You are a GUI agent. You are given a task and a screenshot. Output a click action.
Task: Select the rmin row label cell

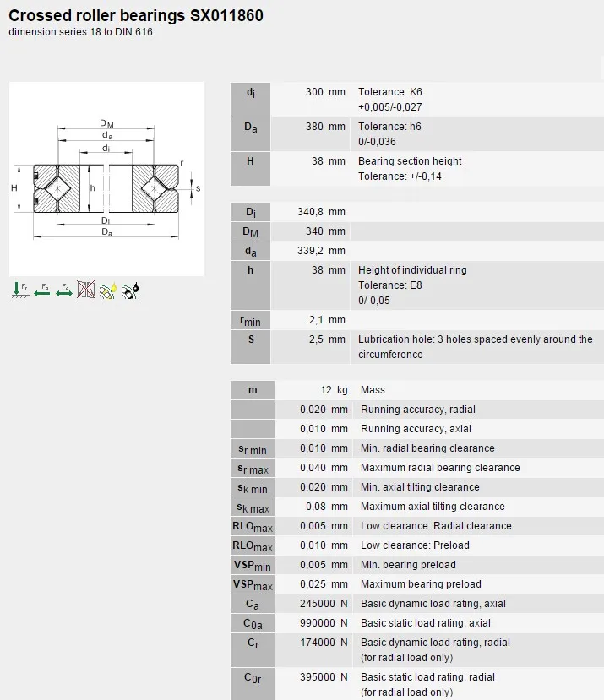[x=250, y=320]
